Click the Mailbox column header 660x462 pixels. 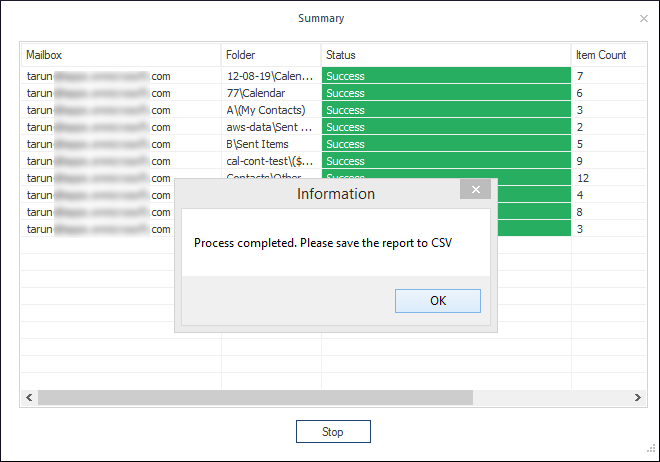121,55
